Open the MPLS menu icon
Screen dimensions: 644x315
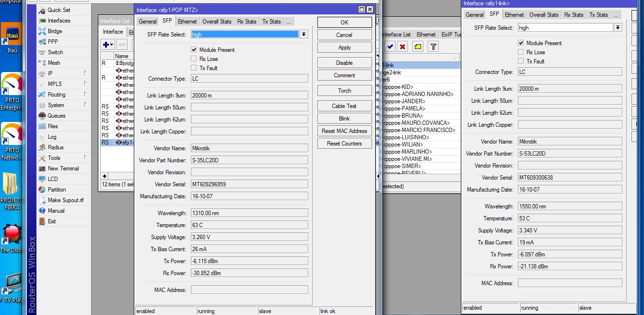[x=42, y=84]
